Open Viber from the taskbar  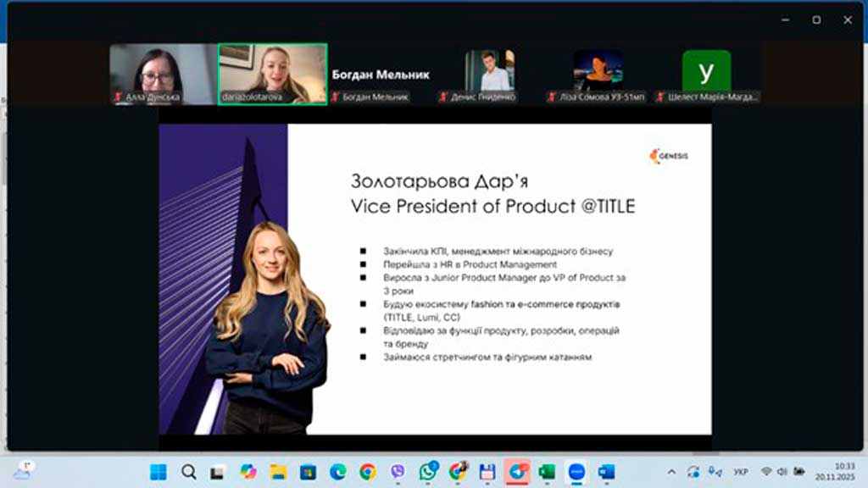398,472
